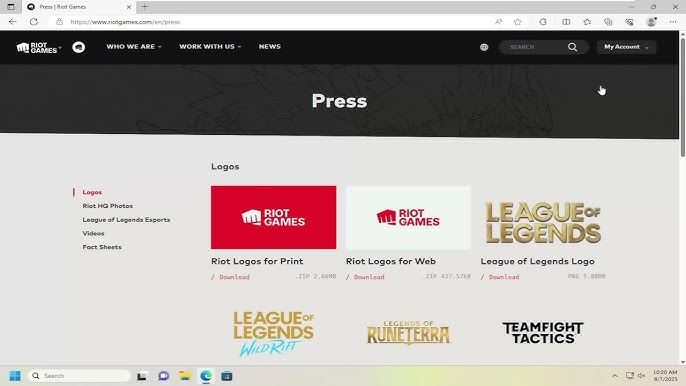686x386 pixels.
Task: Close the Press | Riot Games tab
Action: (x=129, y=7)
